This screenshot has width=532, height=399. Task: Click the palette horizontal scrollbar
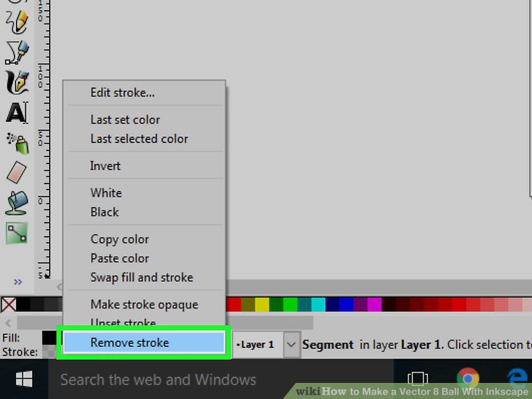click(165, 323)
